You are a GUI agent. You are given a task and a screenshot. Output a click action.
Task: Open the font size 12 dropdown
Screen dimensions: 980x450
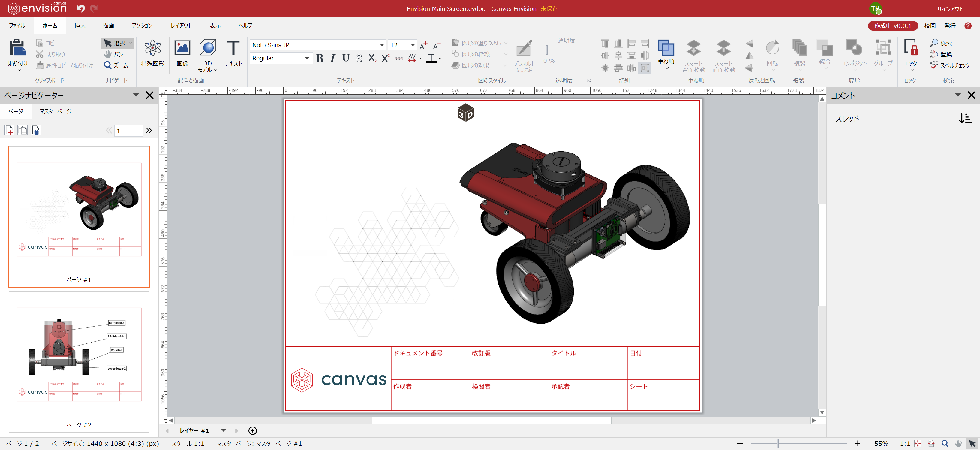412,45
